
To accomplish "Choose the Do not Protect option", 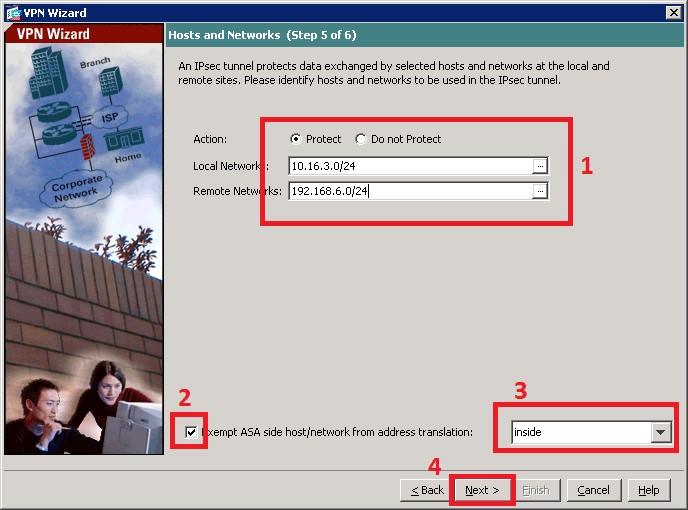I will 361,139.
